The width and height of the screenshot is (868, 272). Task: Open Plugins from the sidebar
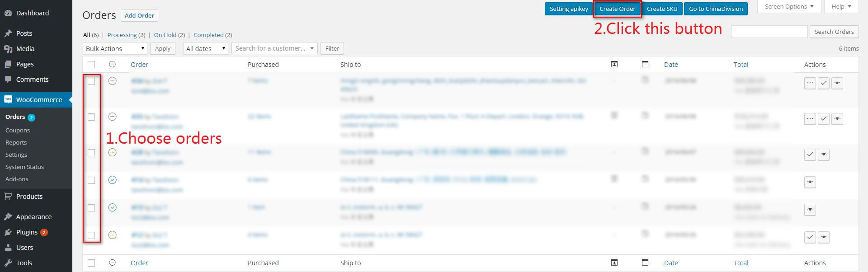pyautogui.click(x=27, y=232)
